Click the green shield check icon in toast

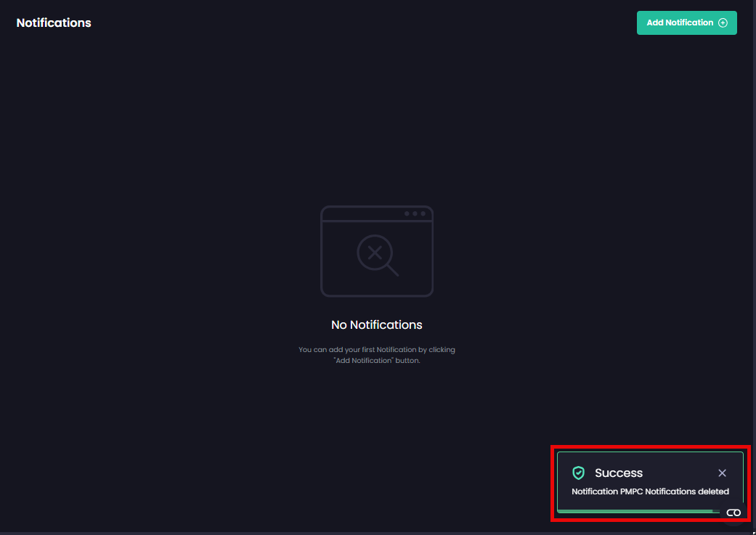pos(579,473)
